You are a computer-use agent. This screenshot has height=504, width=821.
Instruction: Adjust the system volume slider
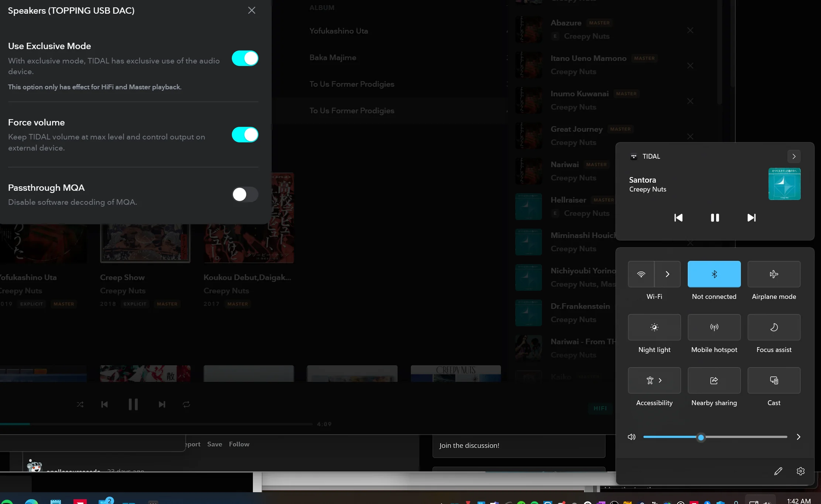(701, 437)
